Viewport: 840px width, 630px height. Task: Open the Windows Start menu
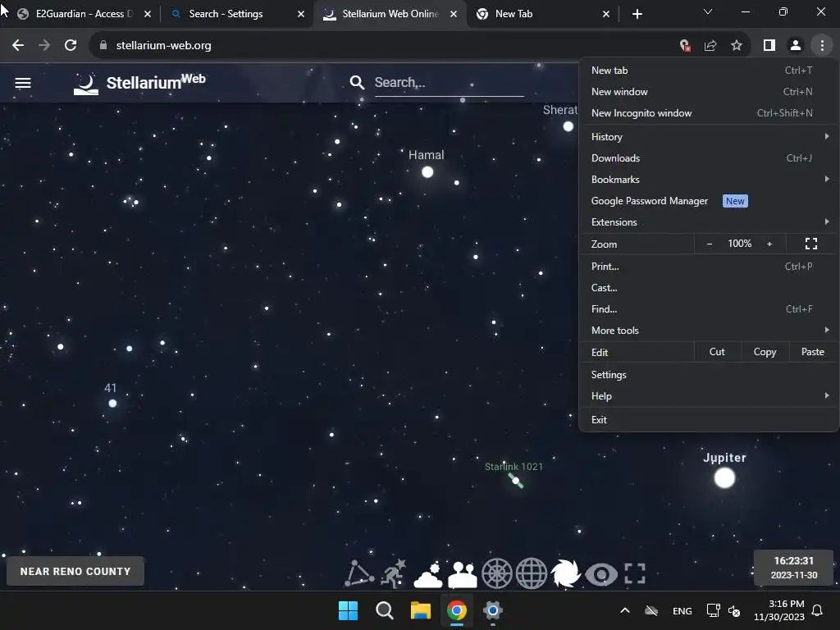pyautogui.click(x=348, y=610)
